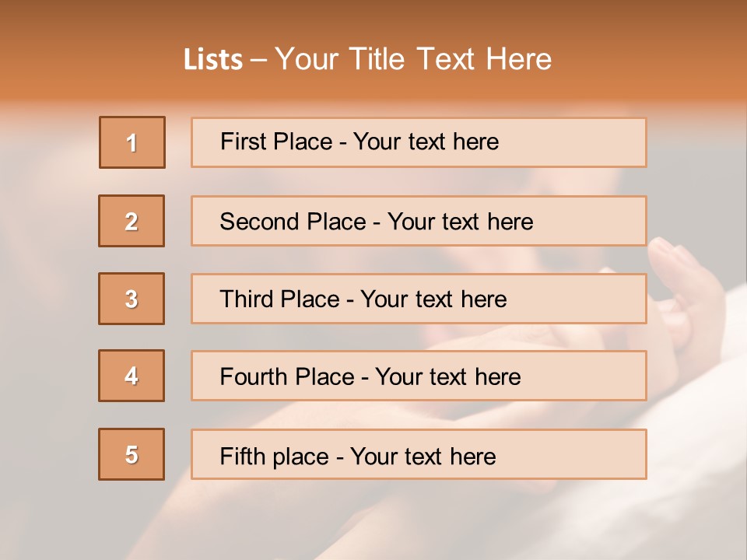Click the words 'Third Place' in third bar
Screen dimensions: 747x560
279,299
